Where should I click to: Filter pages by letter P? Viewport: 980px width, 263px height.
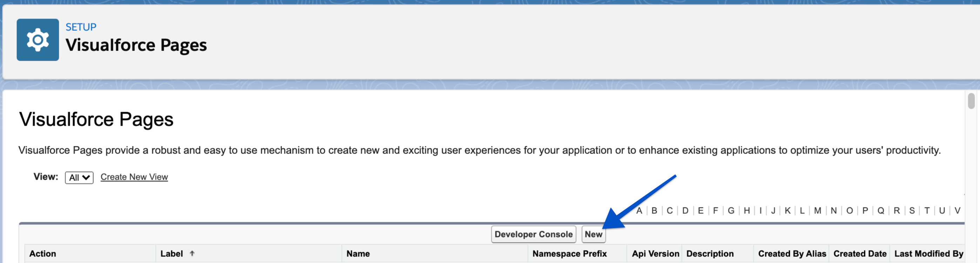click(865, 210)
